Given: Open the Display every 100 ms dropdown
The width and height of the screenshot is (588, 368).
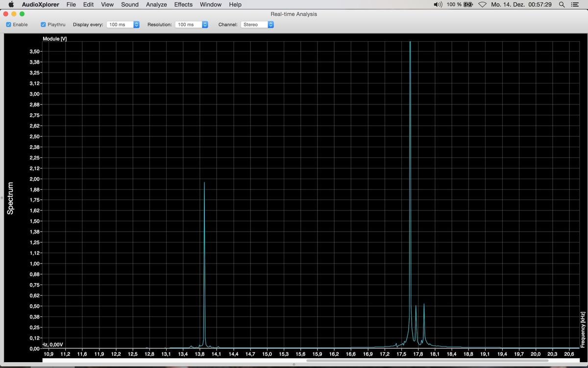Looking at the screenshot, I should click(x=123, y=25).
